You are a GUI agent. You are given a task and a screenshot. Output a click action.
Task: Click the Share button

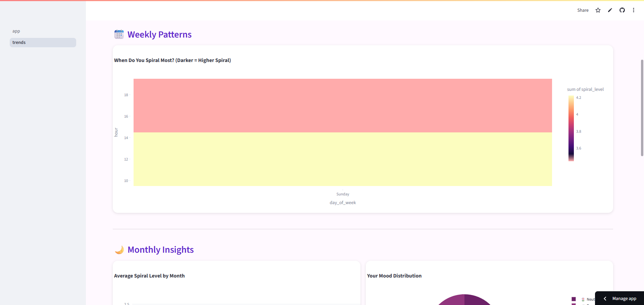click(583, 10)
